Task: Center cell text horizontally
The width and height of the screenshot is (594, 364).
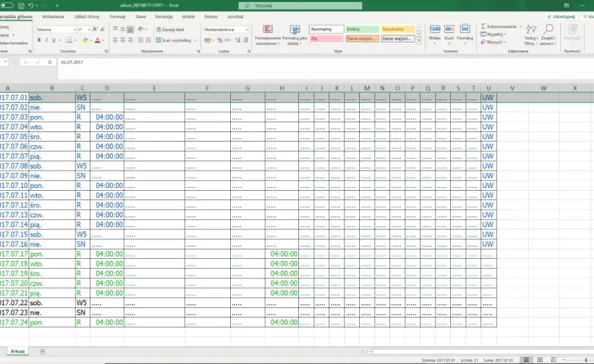Action: tap(123, 40)
